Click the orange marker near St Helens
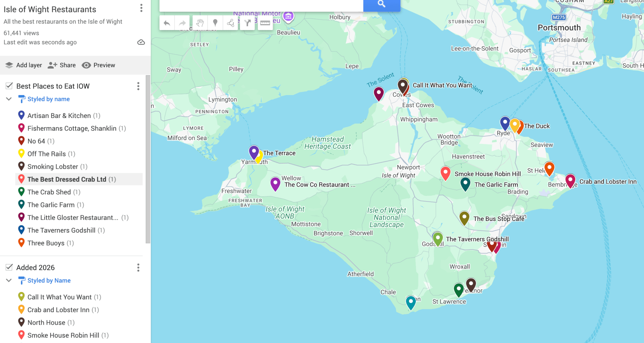The width and height of the screenshot is (644, 343). click(x=549, y=169)
